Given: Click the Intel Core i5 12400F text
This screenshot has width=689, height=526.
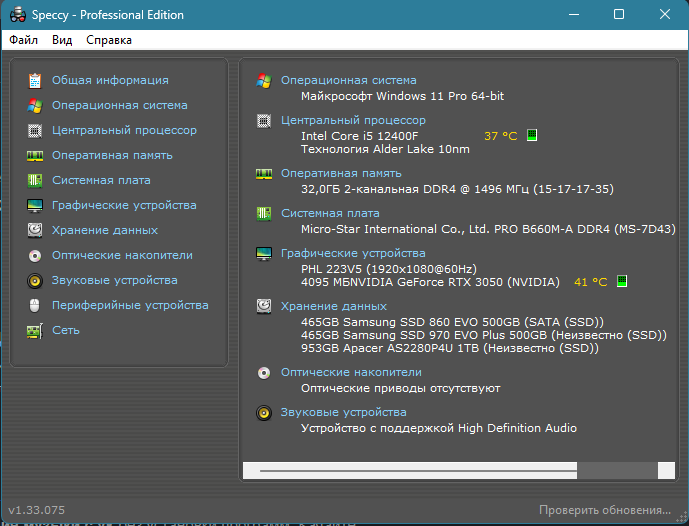Looking at the screenshot, I should [x=359, y=136].
